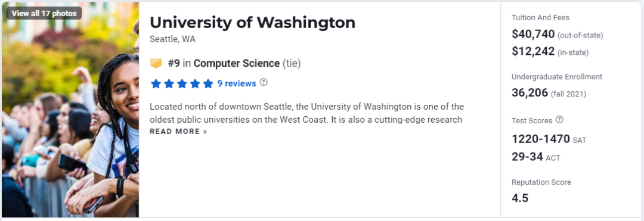Image resolution: width=644 pixels, height=221 pixels.
Task: Click the reviews help question-mark icon
Action: (264, 82)
